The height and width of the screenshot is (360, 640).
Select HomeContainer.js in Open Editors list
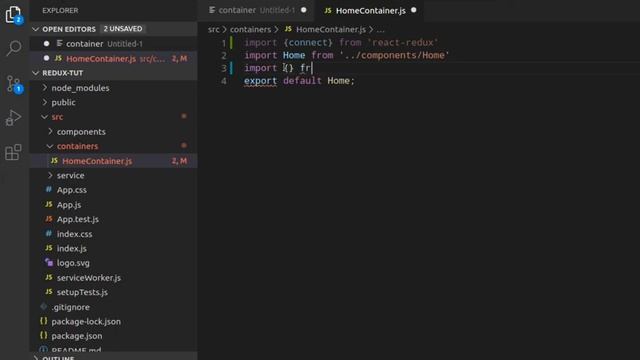click(113, 58)
